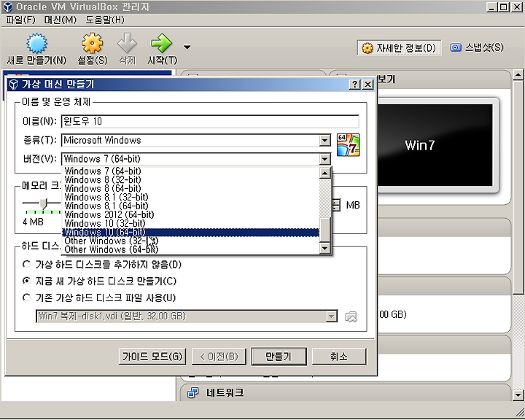Screen dimensions: 525x420
Task: Click the Network (네트워크) section icon
Action: [x=192, y=392]
